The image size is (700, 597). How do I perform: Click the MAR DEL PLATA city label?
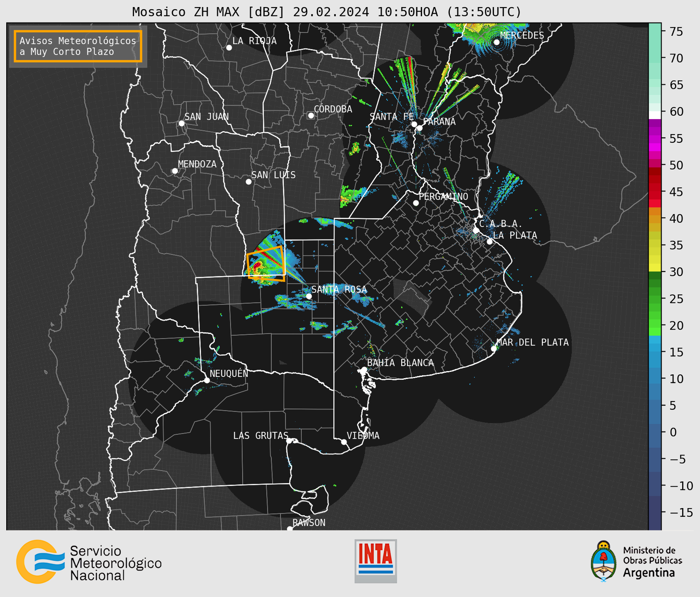[533, 343]
